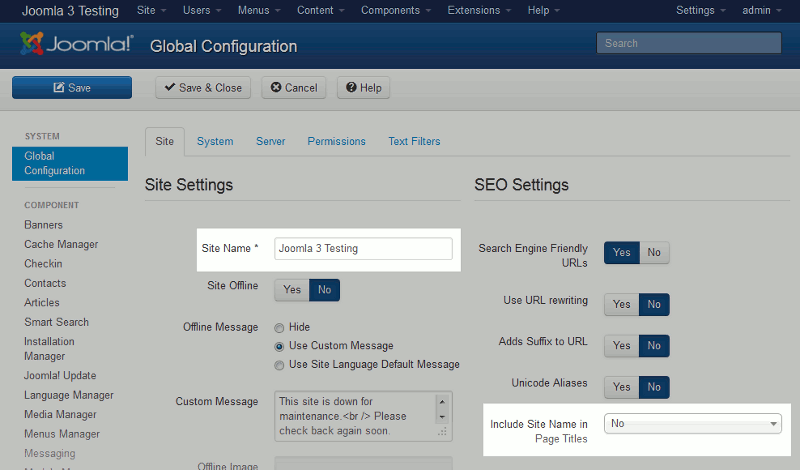Switch to the Permissions tab

(336, 141)
